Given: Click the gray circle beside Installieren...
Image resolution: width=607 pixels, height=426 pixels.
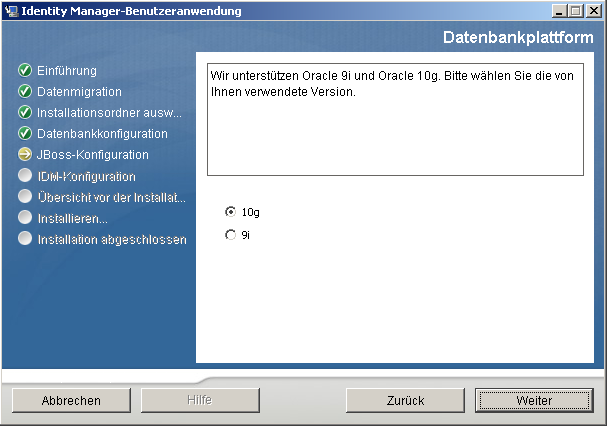Looking at the screenshot, I should pos(25,217).
